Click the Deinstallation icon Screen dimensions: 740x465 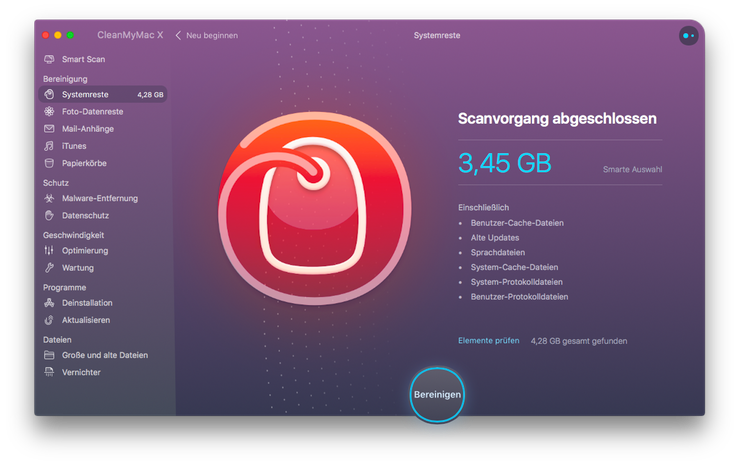tap(49, 303)
